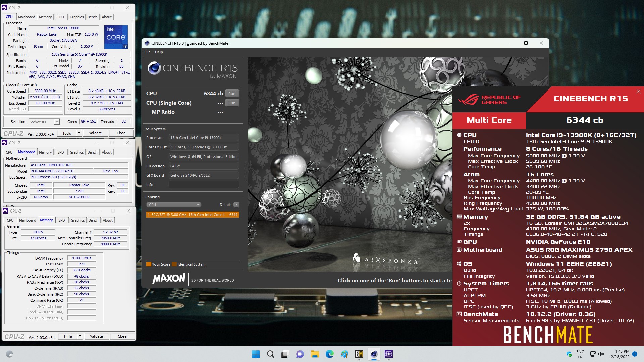Open BenchMate taskbar icon
Screen dimensions: 644x362
[x=359, y=354]
